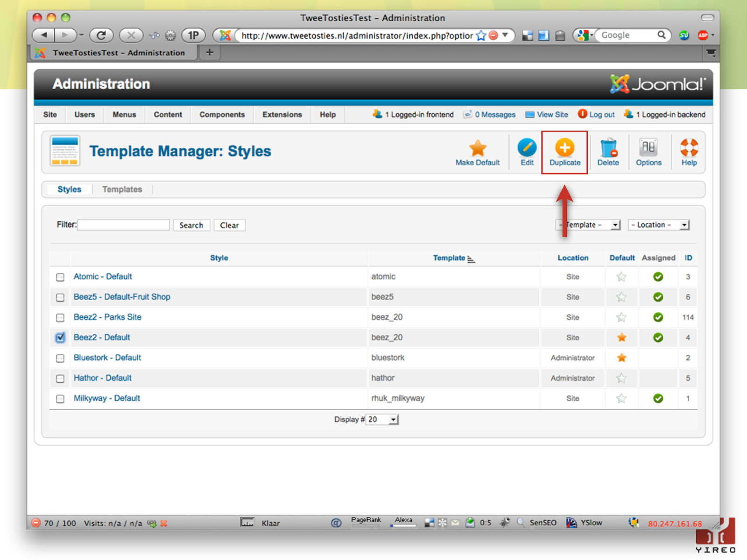The width and height of the screenshot is (747, 560).
Task: Click the Search filter button
Action: point(191,225)
